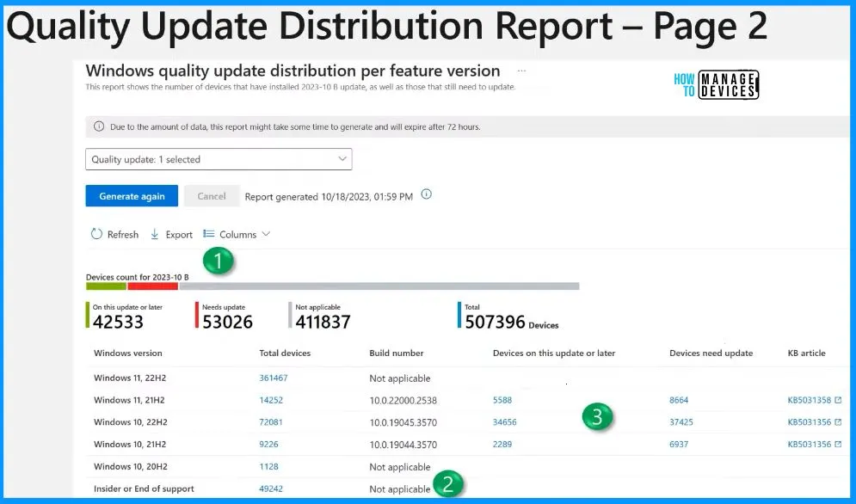The height and width of the screenshot is (504, 856).
Task: Select the Windows 10, 20H2 row label
Action: pos(131,467)
